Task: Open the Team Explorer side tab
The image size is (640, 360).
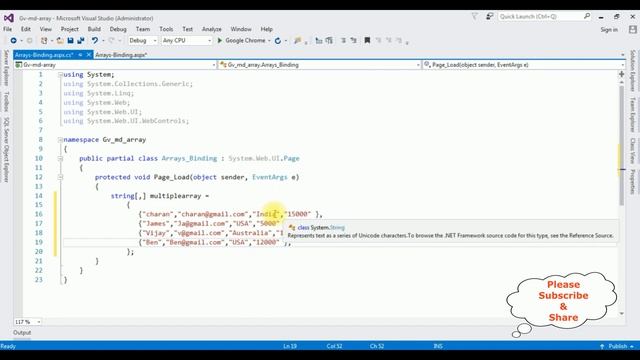Action: point(633,115)
